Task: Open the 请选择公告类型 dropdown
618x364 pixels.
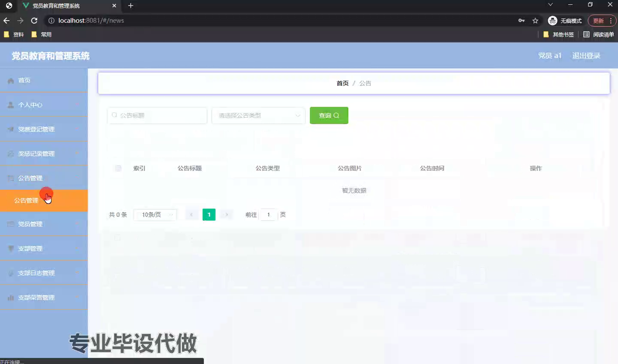Action: 258,115
